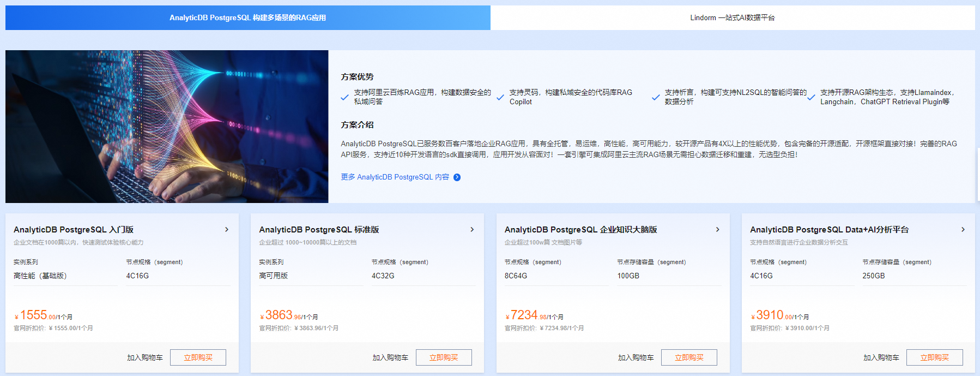
Task: Open AnalyticDB PostgreSQL Data+AI分析平台 title
Action: click(x=830, y=230)
